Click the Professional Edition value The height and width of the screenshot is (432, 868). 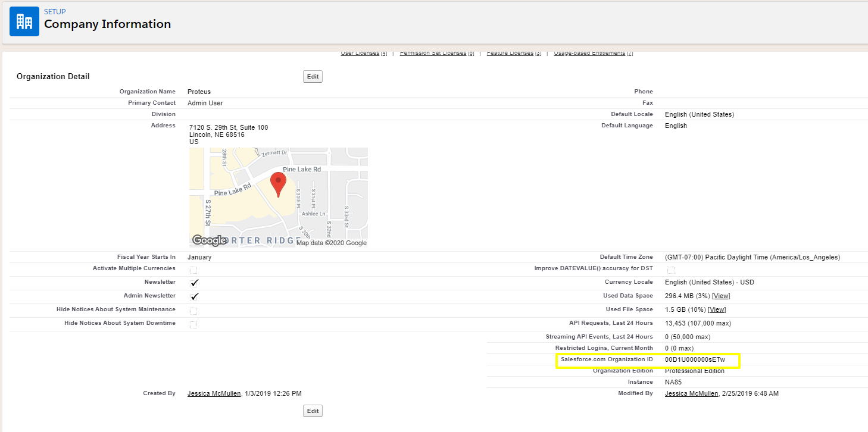695,371
